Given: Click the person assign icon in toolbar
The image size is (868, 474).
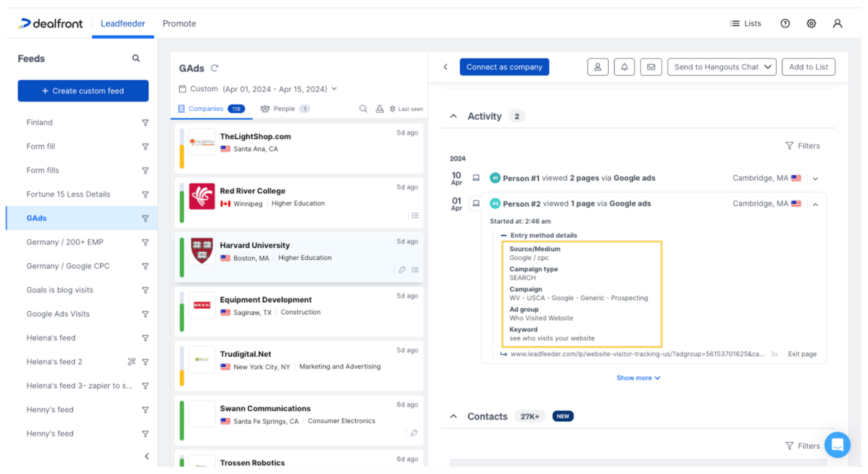Looking at the screenshot, I should 598,67.
